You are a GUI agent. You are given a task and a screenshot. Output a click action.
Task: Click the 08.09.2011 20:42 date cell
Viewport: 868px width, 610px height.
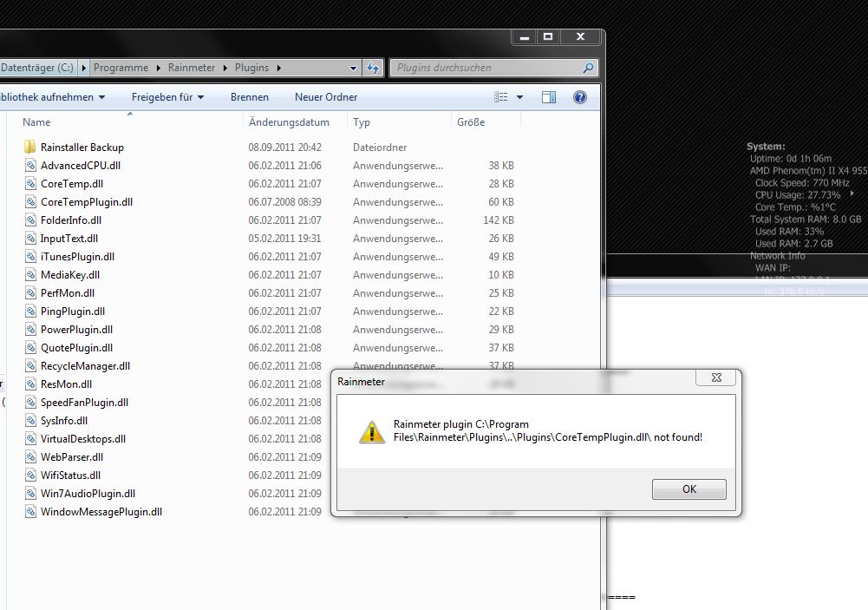tap(284, 148)
